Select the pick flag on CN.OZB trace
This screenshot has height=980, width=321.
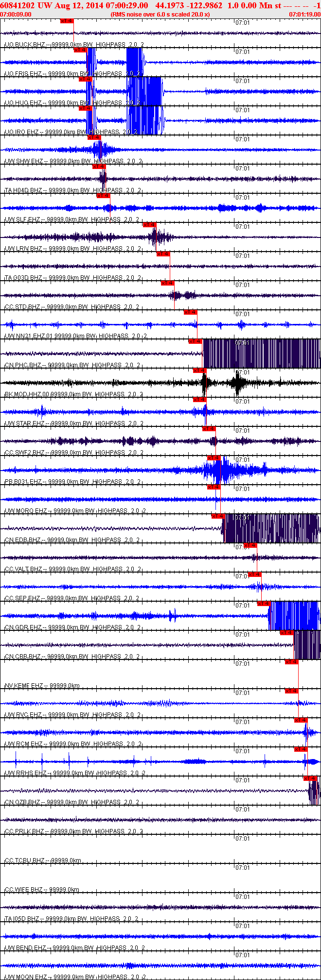(310, 778)
